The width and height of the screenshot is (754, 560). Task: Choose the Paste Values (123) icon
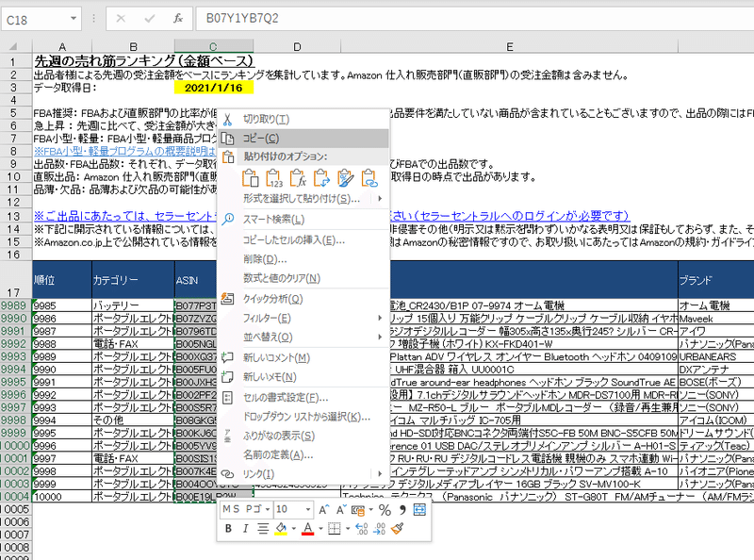274,178
